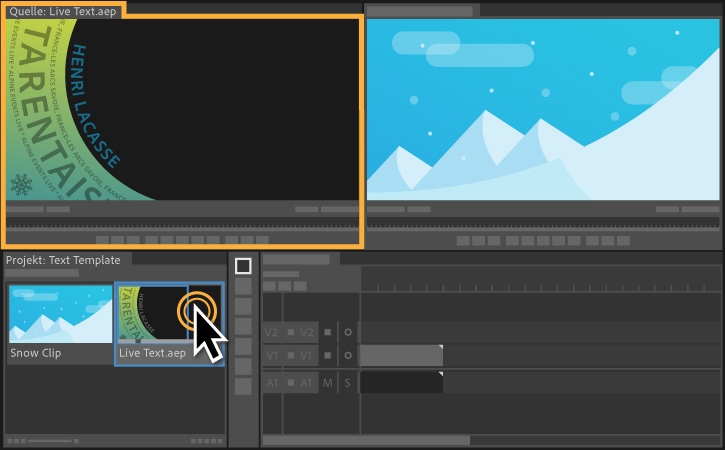The image size is (725, 450).
Task: Click the Source monitor time ruler
Action: (x=183, y=223)
